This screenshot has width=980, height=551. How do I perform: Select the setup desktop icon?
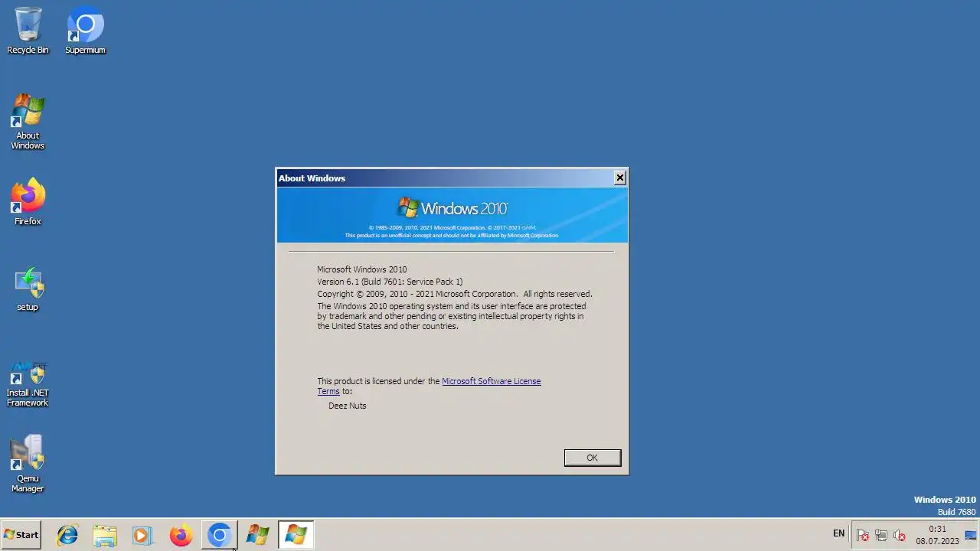click(28, 289)
